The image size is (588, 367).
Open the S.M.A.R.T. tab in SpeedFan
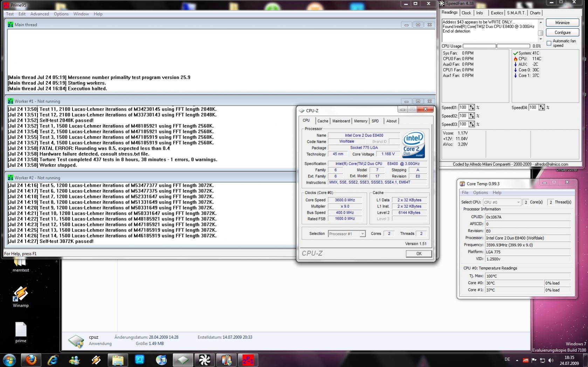click(x=516, y=13)
